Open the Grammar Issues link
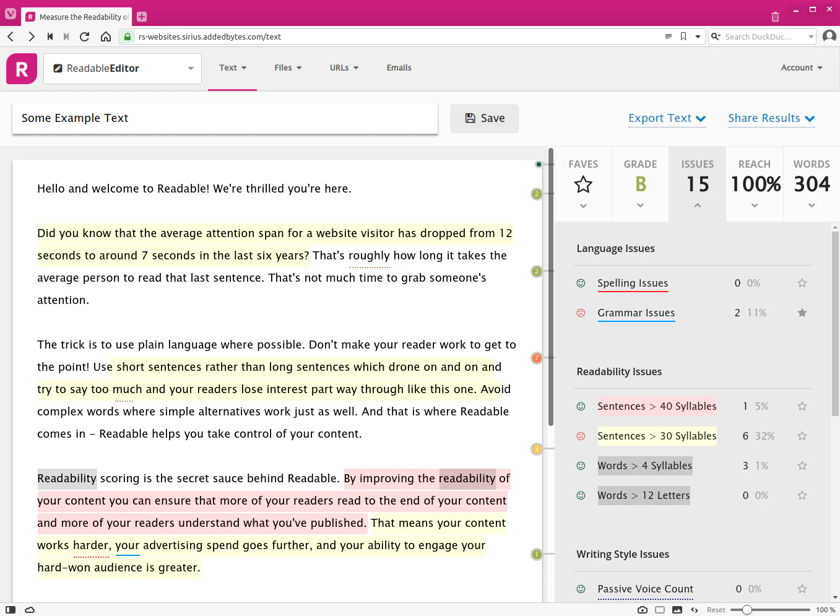Image resolution: width=840 pixels, height=616 pixels. point(636,313)
